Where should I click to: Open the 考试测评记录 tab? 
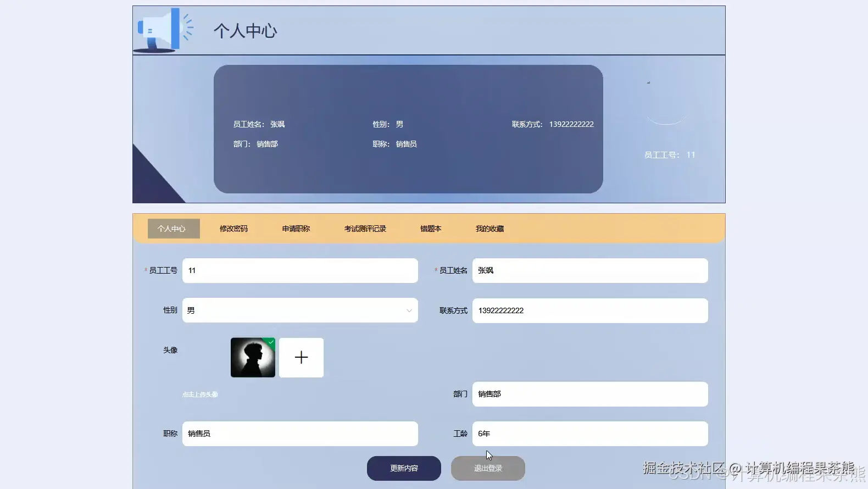365,229
